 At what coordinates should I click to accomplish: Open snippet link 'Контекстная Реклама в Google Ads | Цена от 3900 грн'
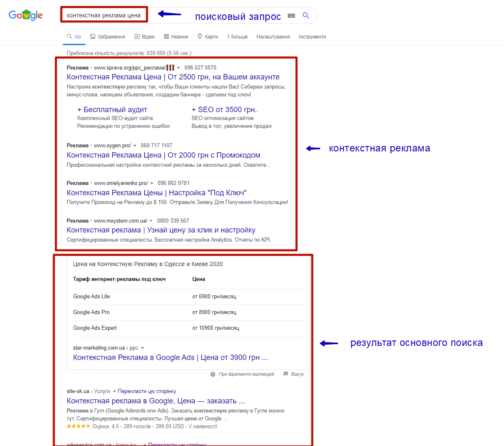click(170, 357)
